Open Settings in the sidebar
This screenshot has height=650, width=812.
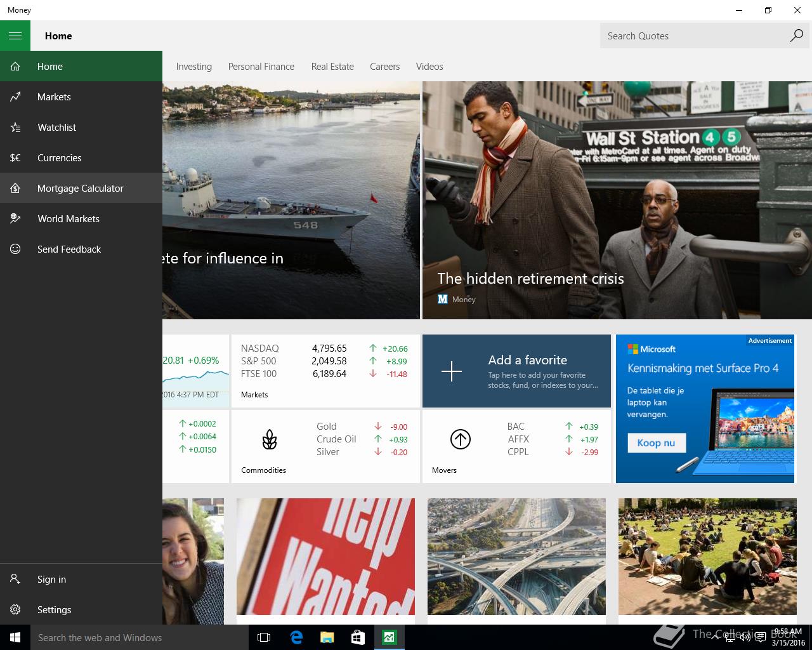coord(81,609)
